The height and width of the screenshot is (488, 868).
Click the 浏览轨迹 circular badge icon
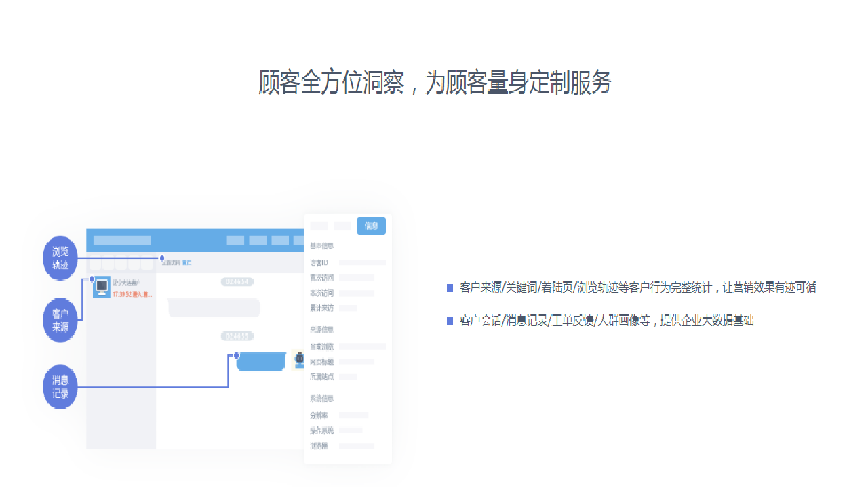[x=60, y=258]
